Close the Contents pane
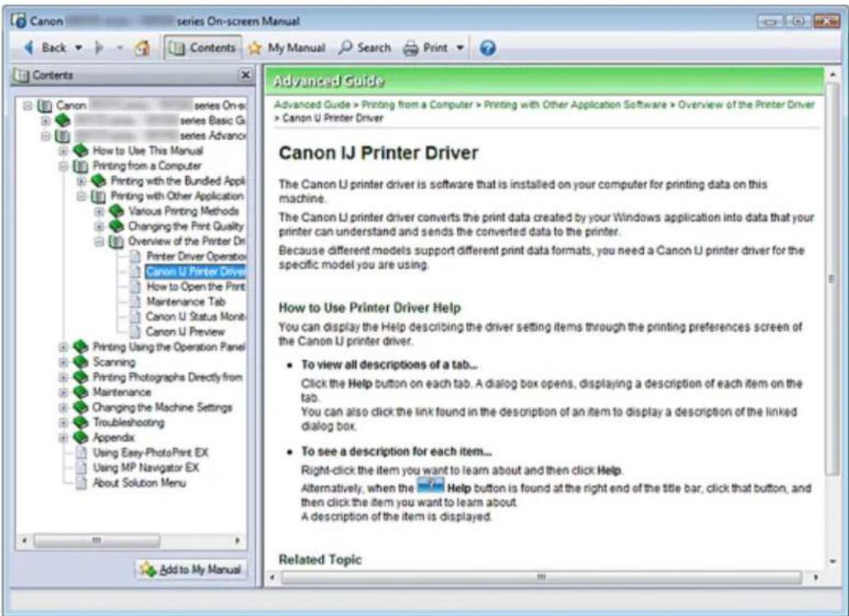This screenshot has width=849, height=616. (x=245, y=75)
